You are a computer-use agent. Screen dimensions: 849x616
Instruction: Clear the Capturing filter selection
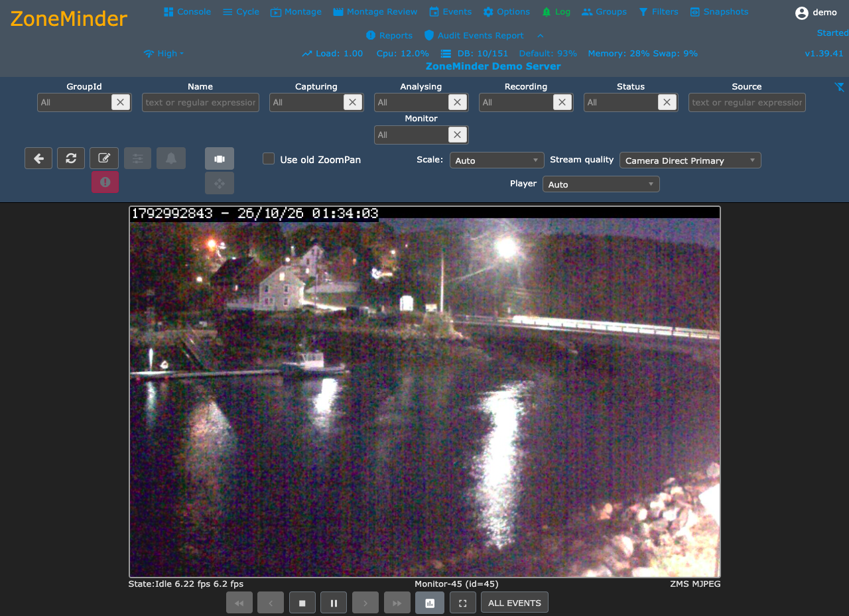tap(352, 102)
